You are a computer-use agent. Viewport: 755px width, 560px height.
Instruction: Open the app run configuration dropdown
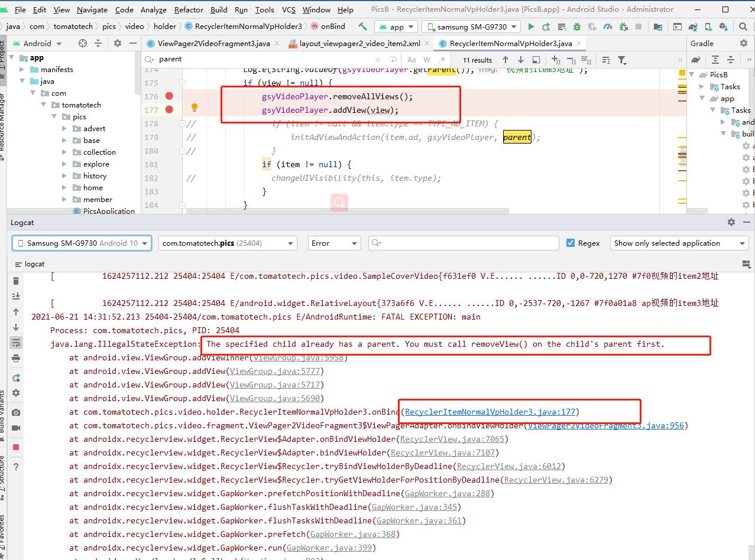tap(396, 27)
